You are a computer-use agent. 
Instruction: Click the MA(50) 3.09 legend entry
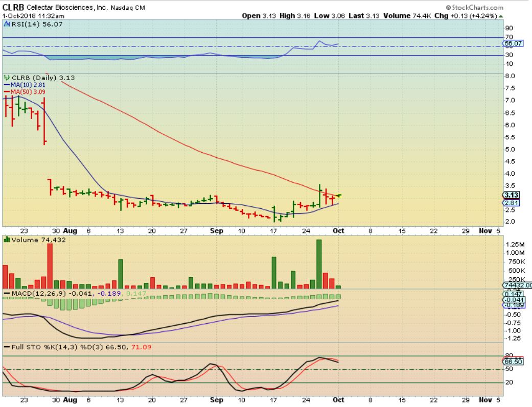[x=28, y=92]
